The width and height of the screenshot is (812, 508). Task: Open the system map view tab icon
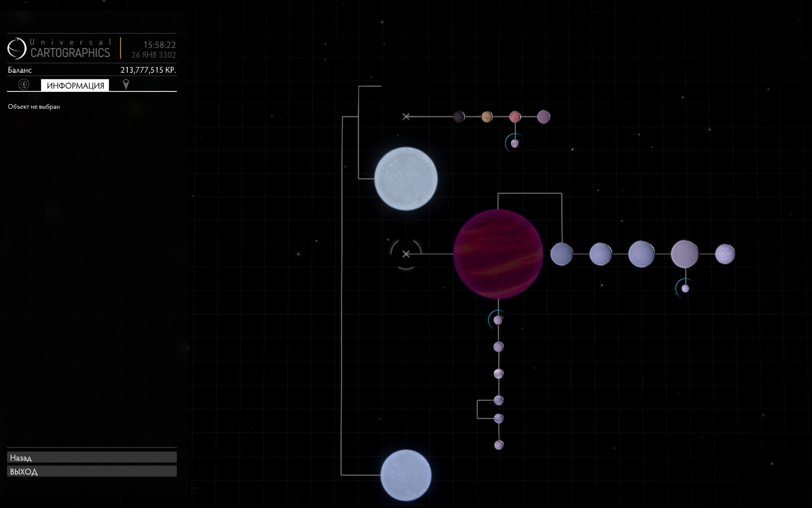tap(24, 85)
